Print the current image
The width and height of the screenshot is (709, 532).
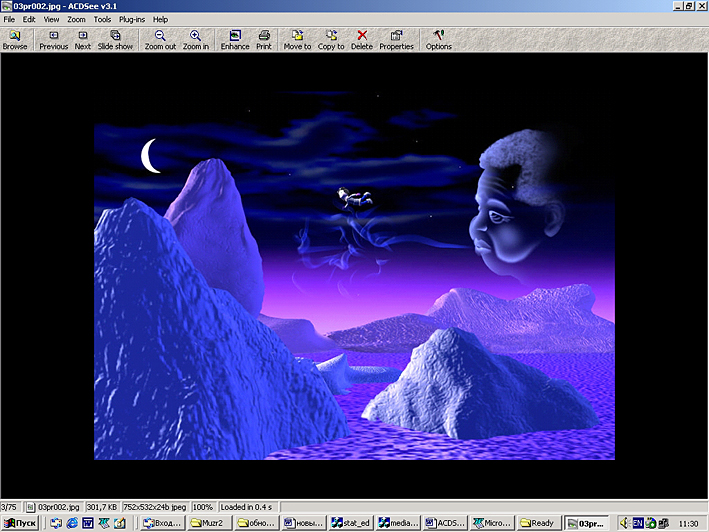[x=264, y=40]
